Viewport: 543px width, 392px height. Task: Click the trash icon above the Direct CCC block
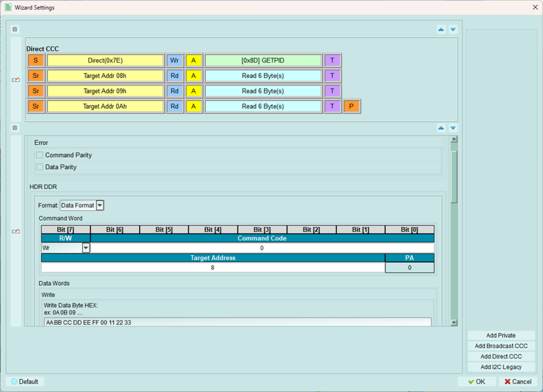coord(15,30)
